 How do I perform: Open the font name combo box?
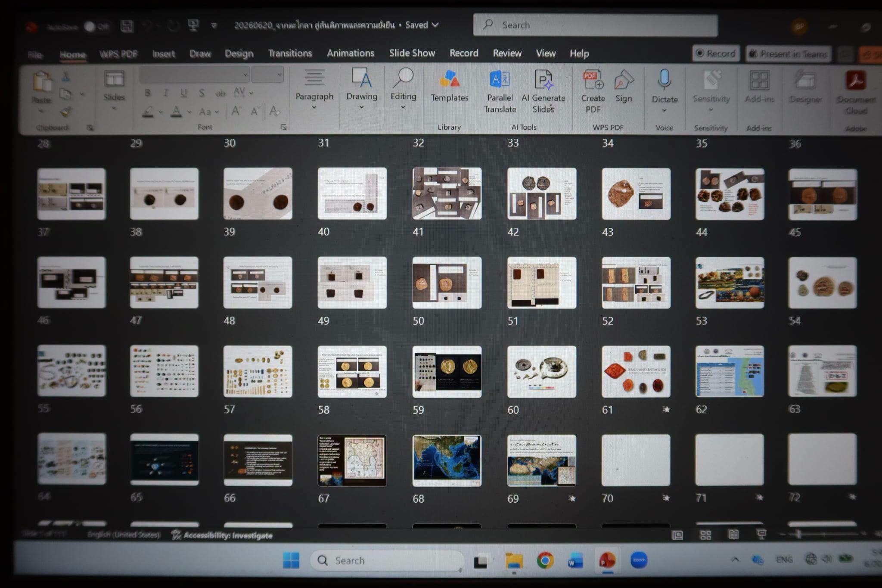point(194,75)
